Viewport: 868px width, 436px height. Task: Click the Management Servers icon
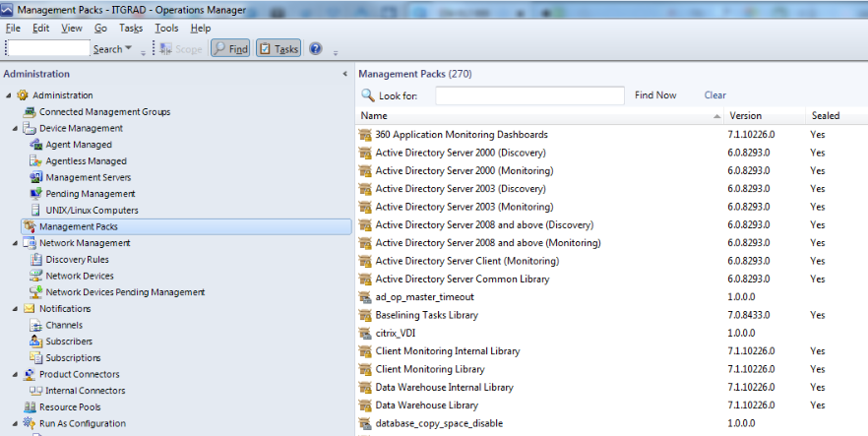click(36, 177)
